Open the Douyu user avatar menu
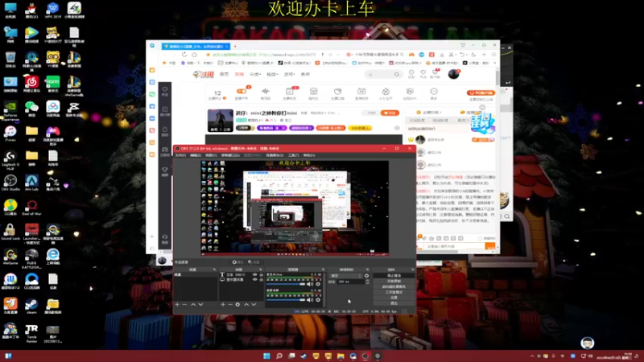 pyautogui.click(x=453, y=74)
